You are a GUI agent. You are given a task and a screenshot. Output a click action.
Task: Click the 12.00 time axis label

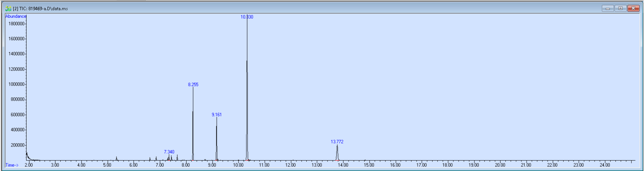[x=290, y=165]
